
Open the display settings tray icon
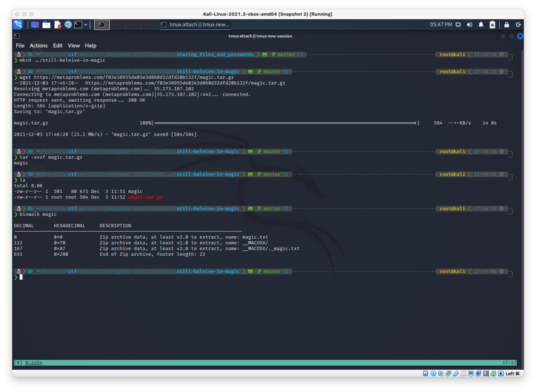pos(458,25)
